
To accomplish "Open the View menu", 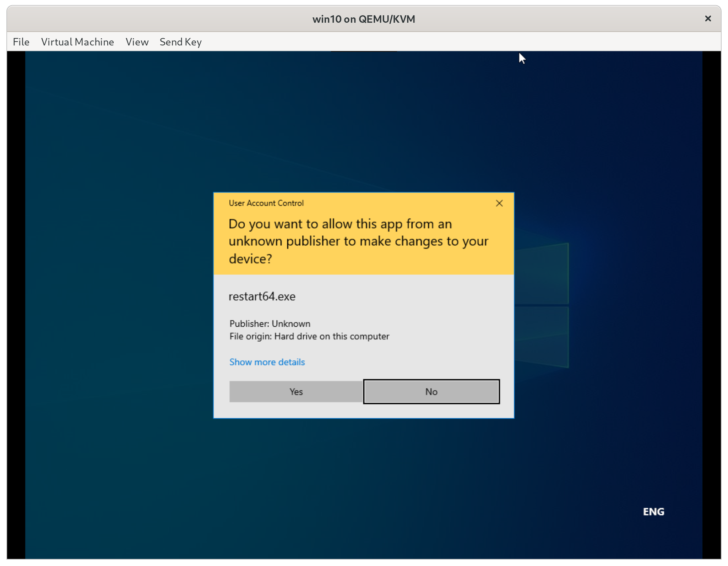I will coord(137,42).
